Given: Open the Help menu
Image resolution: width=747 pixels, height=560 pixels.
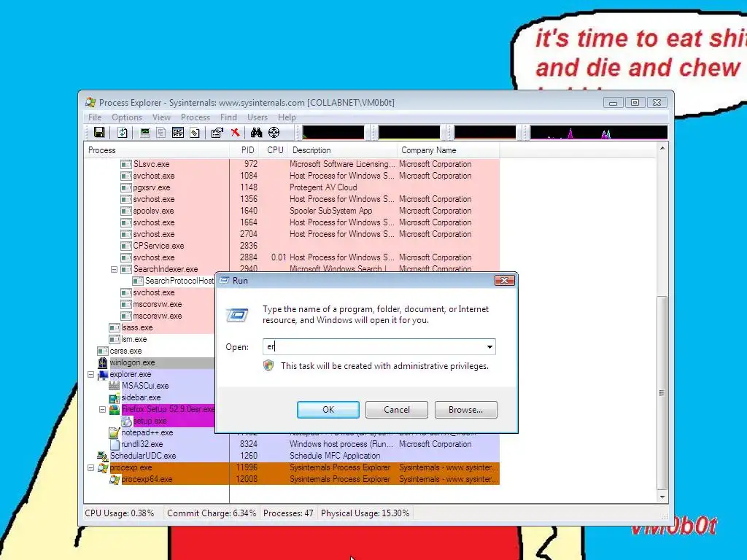Looking at the screenshot, I should click(287, 117).
